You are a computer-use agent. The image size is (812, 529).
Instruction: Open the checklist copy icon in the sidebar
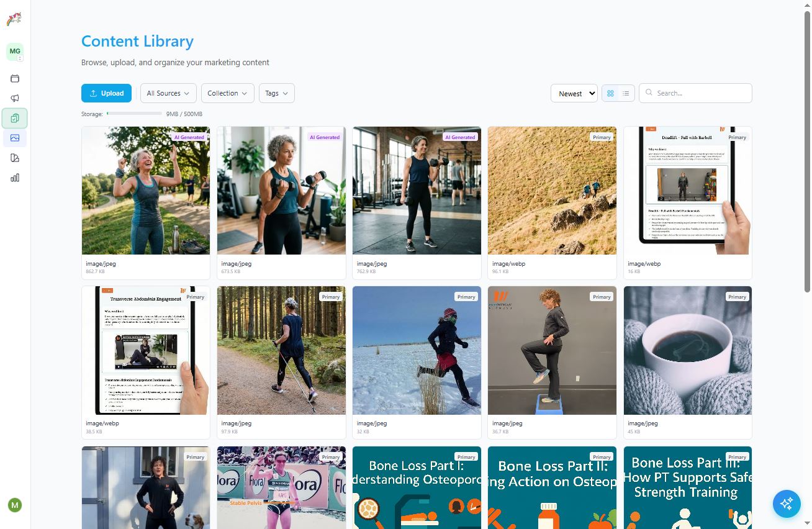tap(15, 118)
